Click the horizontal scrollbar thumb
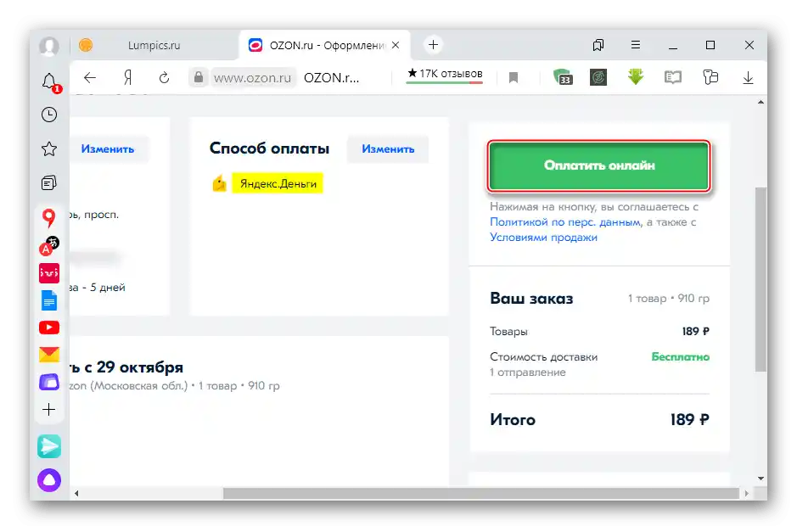Screen dimensions: 797x532 click(481, 493)
